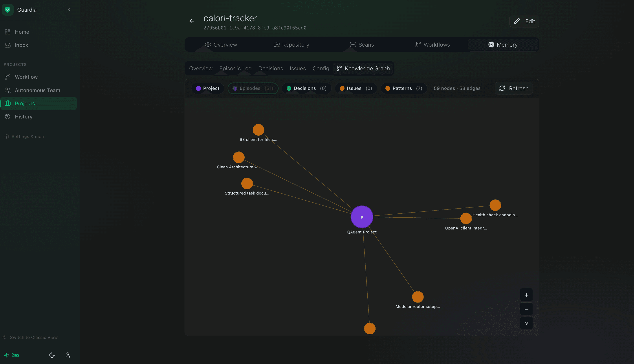Screen dimensions: 634x364
Task: Click the Clean Architecture pattern node
Action: coord(239,158)
